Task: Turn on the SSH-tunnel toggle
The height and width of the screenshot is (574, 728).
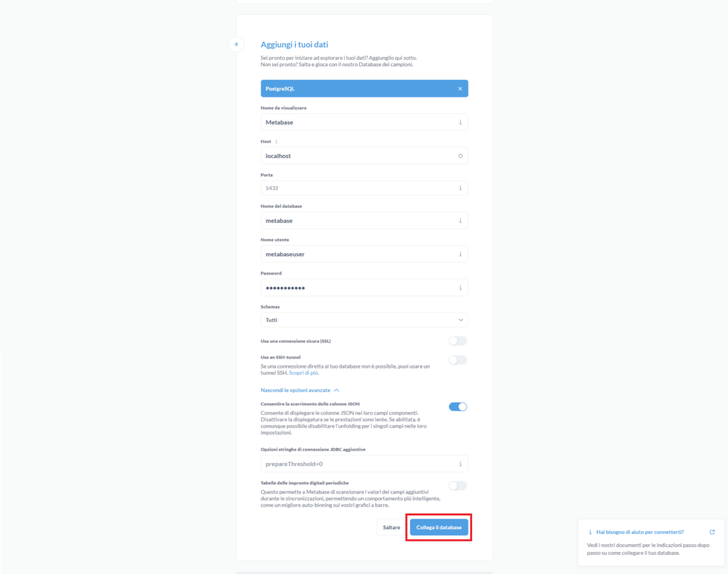Action: tap(458, 360)
